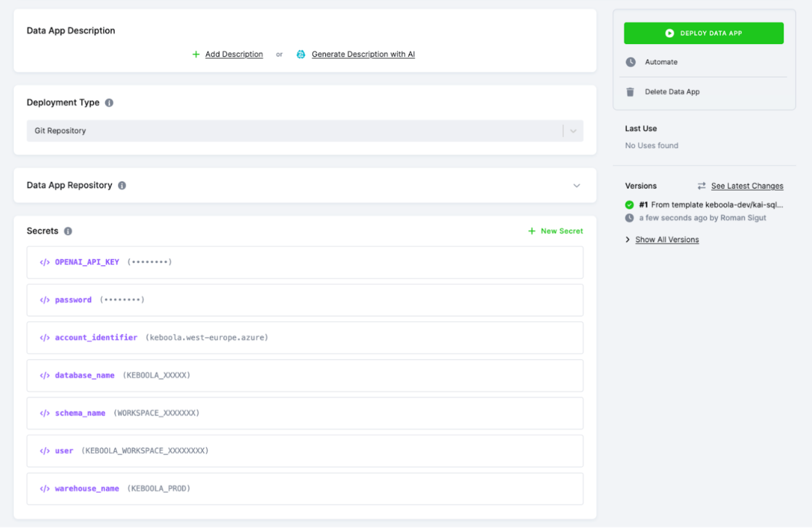Click the Deploy Data App button
The image size is (812, 528).
[x=703, y=33]
